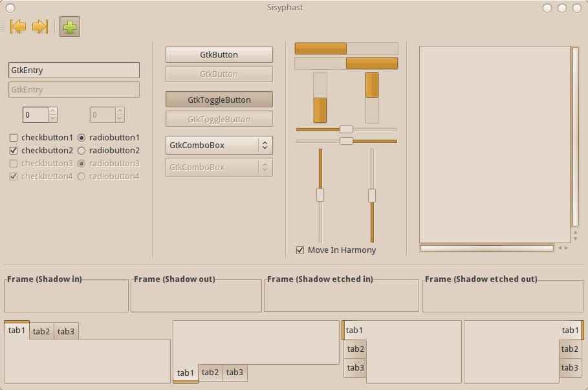588x390 pixels.
Task: Click the forward-to-end arrow toolbar icon
Action: [x=40, y=27]
